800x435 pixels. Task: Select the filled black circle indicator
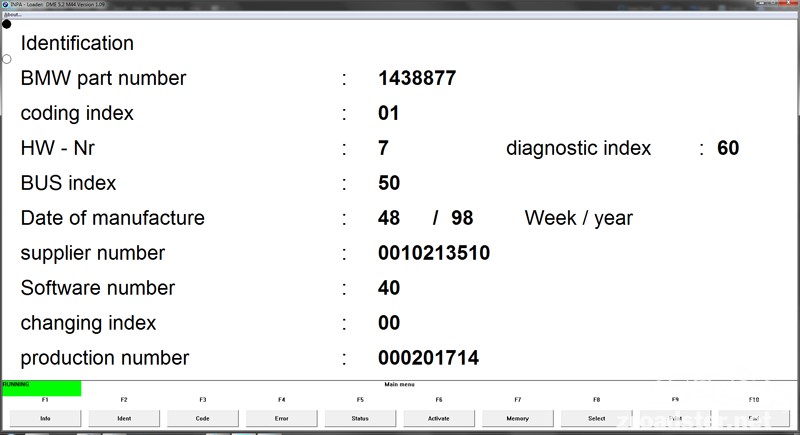[7, 24]
